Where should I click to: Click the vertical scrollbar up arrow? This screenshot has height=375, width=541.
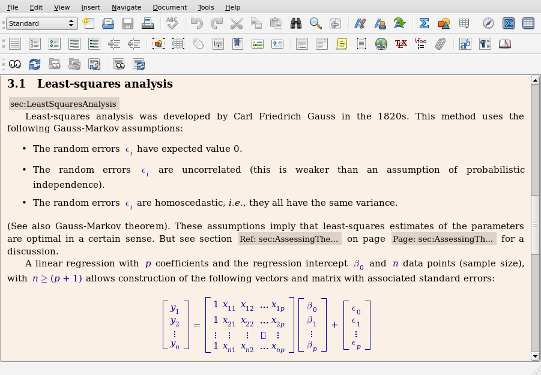tap(535, 80)
